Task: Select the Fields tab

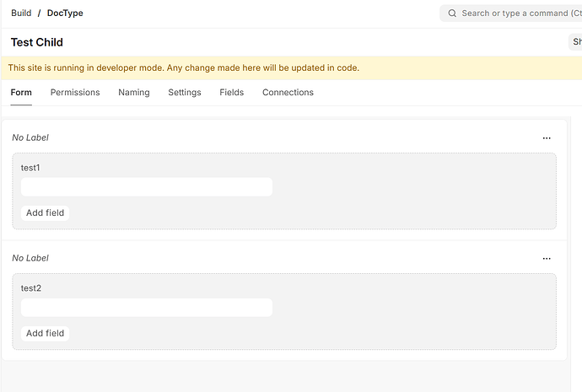Action: [232, 93]
